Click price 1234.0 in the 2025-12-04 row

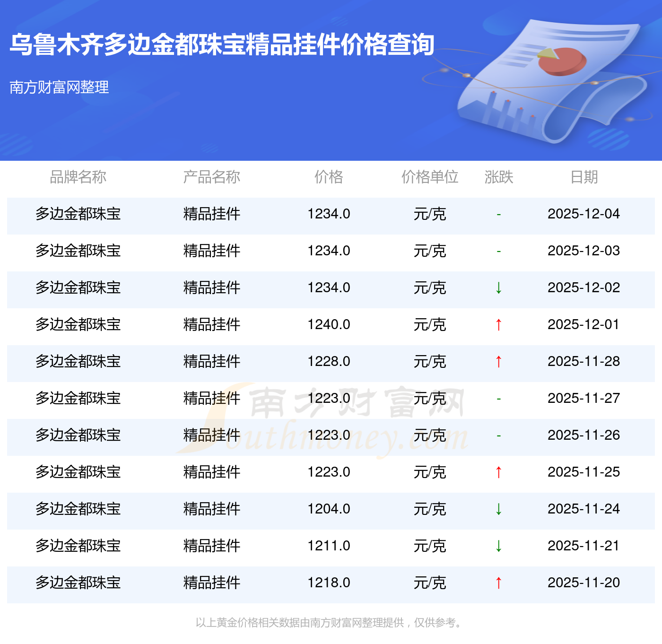pos(329,214)
